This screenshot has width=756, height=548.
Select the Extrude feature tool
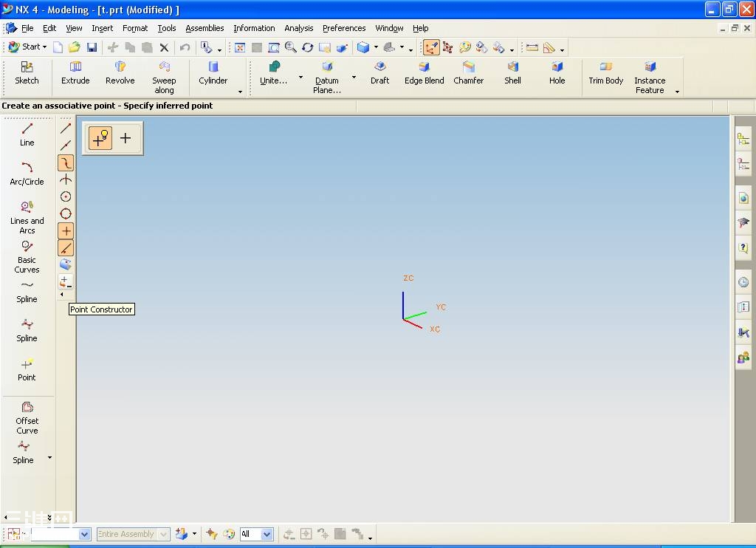pos(75,73)
